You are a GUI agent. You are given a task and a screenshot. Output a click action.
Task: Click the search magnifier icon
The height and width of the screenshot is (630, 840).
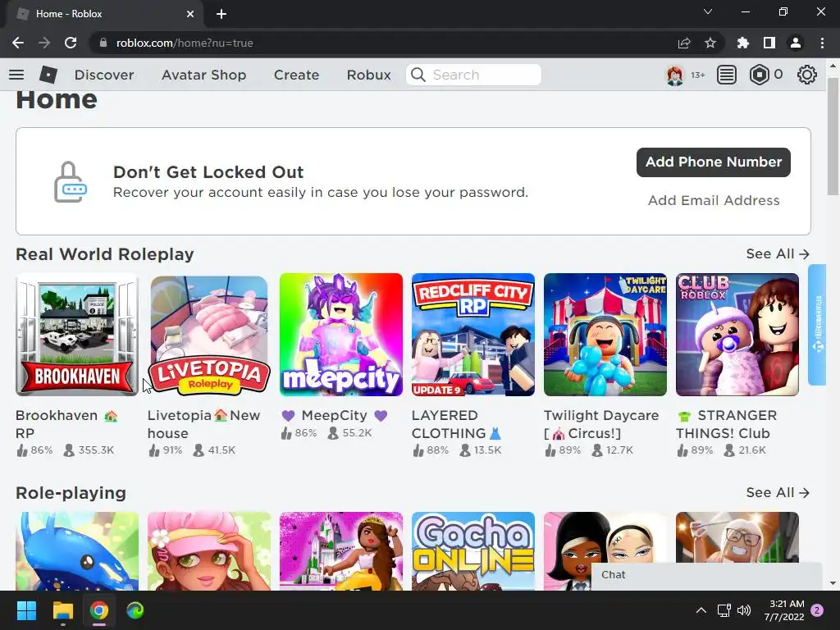pyautogui.click(x=418, y=75)
